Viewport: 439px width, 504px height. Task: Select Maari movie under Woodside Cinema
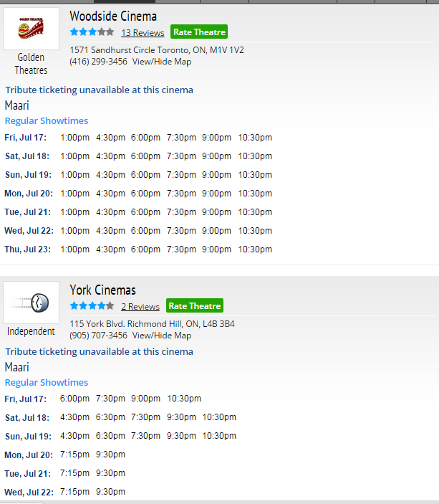(x=16, y=105)
